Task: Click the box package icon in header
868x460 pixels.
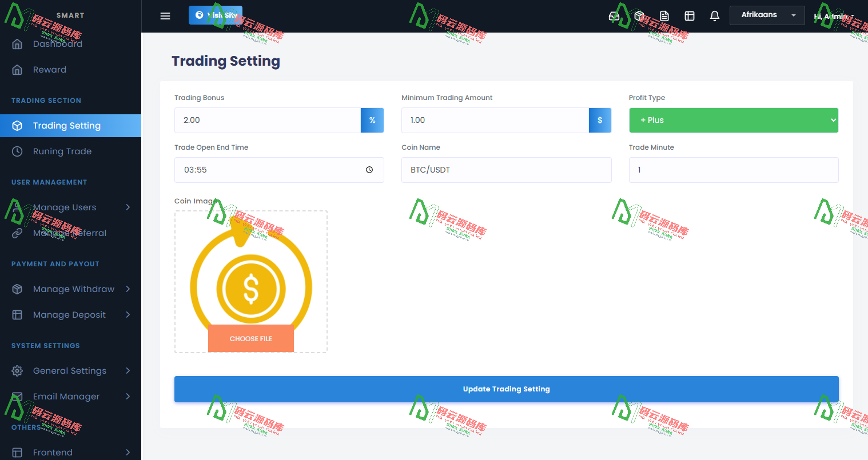Action: 639,16
